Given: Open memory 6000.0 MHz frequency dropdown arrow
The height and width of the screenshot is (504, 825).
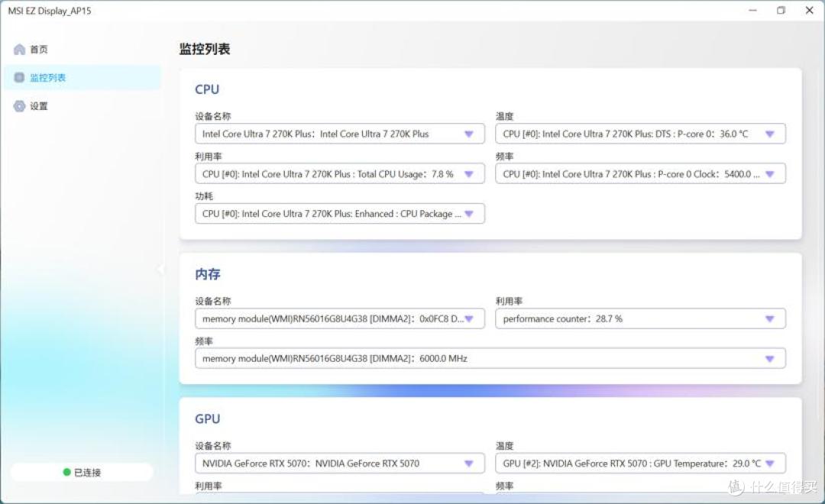Looking at the screenshot, I should click(x=770, y=358).
